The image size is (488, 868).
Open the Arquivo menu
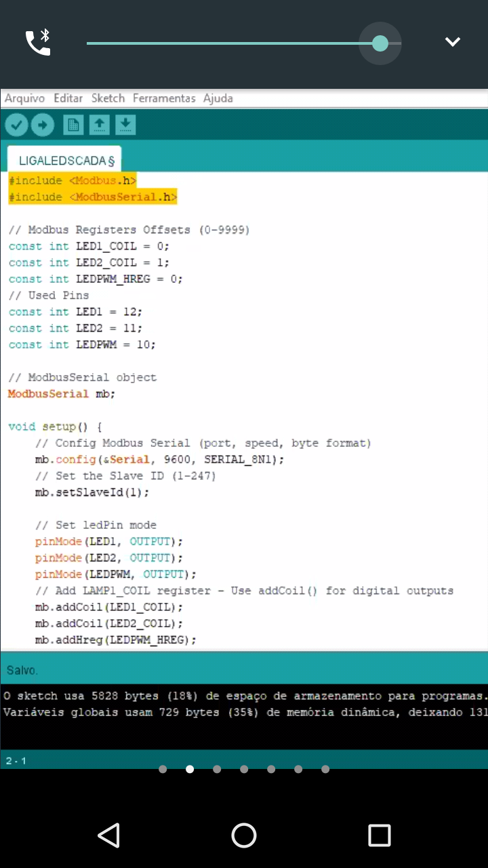(24, 98)
